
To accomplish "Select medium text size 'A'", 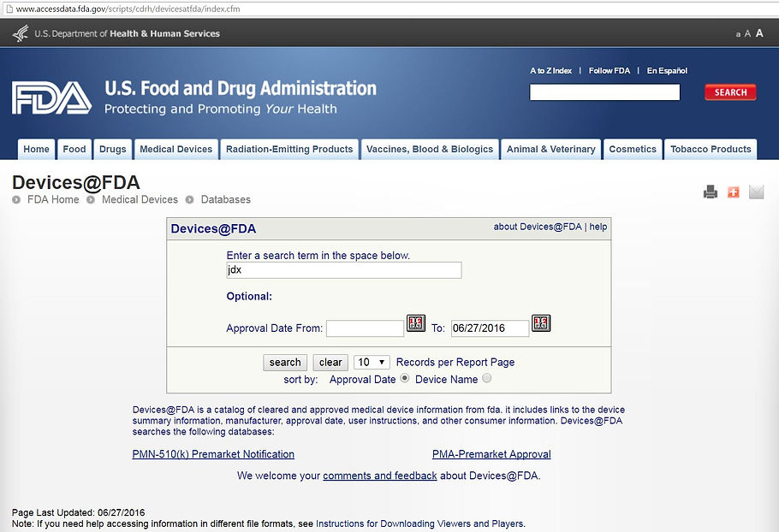I will pyautogui.click(x=747, y=33).
